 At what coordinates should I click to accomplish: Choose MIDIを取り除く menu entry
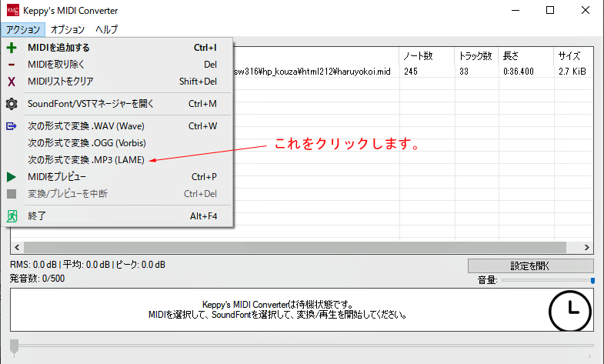[x=118, y=65]
